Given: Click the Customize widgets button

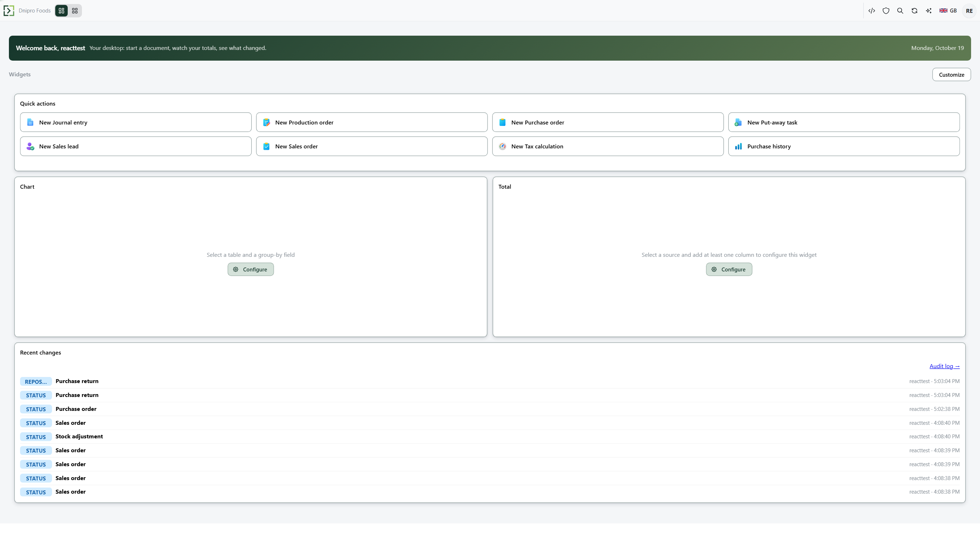Looking at the screenshot, I should click(x=951, y=75).
